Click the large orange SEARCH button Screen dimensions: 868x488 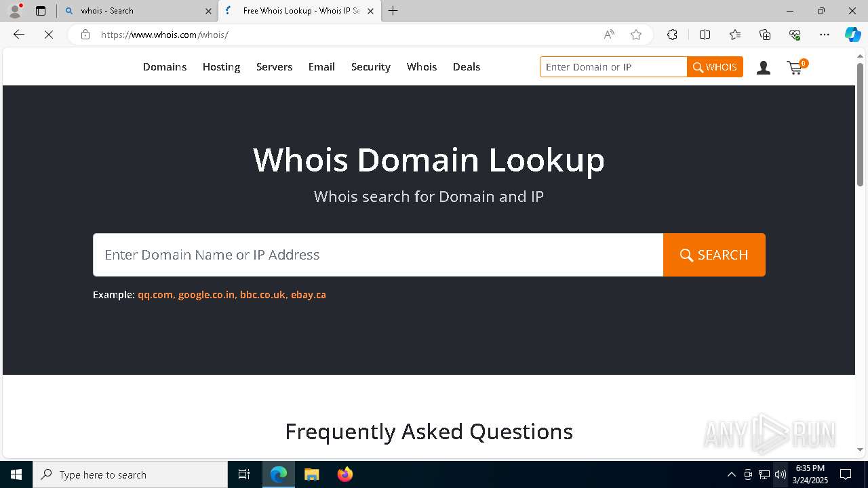[714, 255]
